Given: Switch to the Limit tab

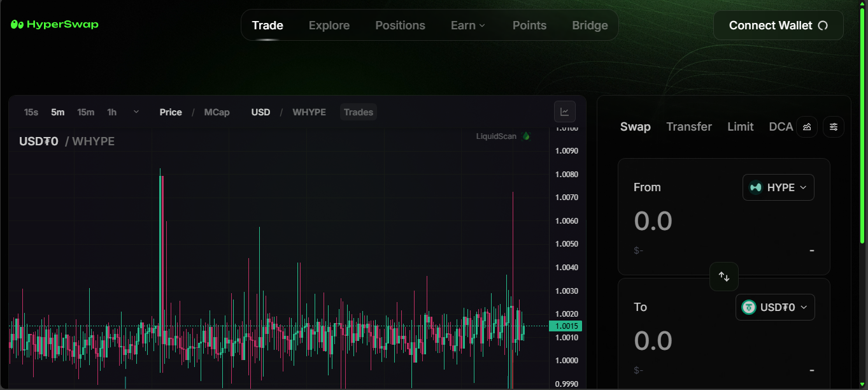Looking at the screenshot, I should (x=740, y=127).
